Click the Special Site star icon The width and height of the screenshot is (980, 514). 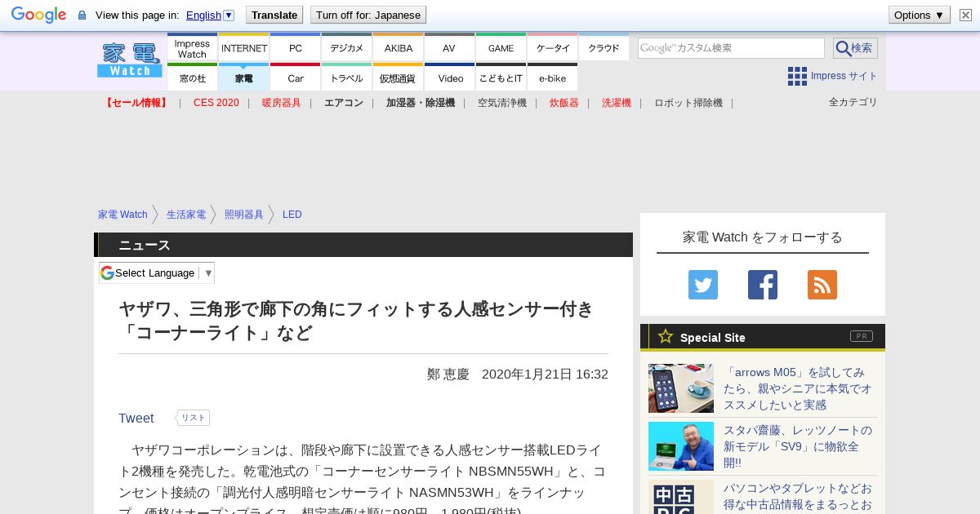[666, 336]
